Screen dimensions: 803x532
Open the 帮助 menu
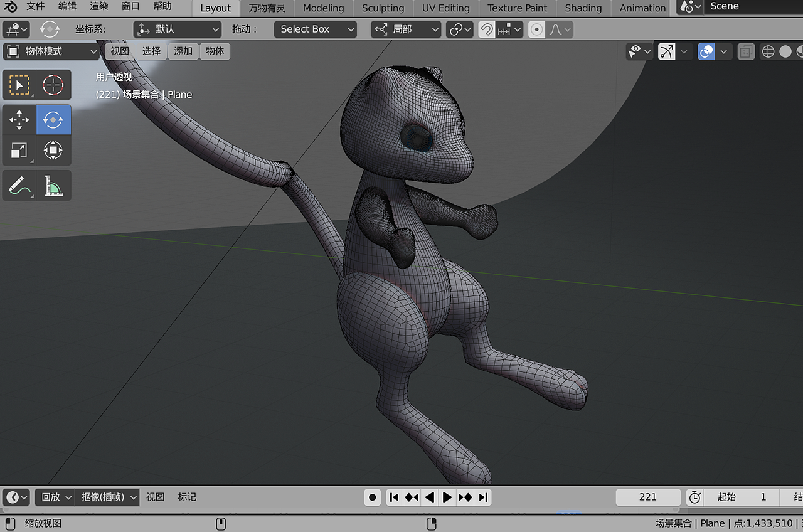click(x=162, y=7)
